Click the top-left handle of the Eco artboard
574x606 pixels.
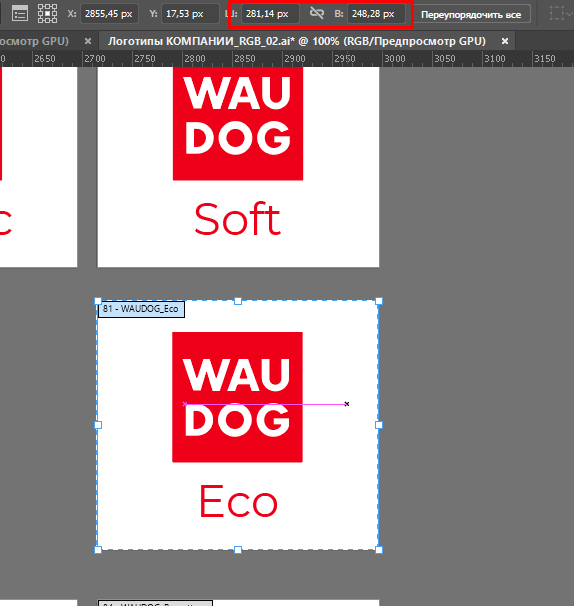(98, 301)
